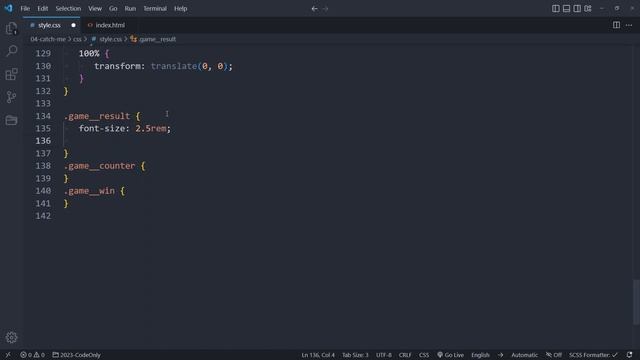640x360 pixels.
Task: Toggle secondary side bar layout icon
Action: [577, 9]
